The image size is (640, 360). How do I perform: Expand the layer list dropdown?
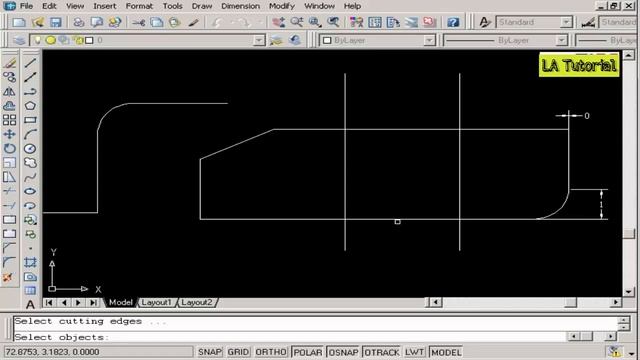point(258,40)
